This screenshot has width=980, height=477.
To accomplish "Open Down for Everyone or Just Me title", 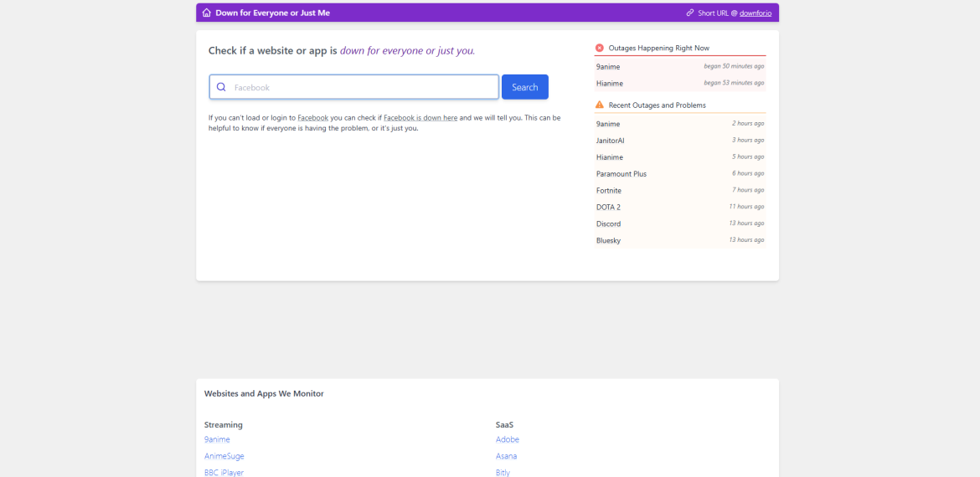I will 272,13.
